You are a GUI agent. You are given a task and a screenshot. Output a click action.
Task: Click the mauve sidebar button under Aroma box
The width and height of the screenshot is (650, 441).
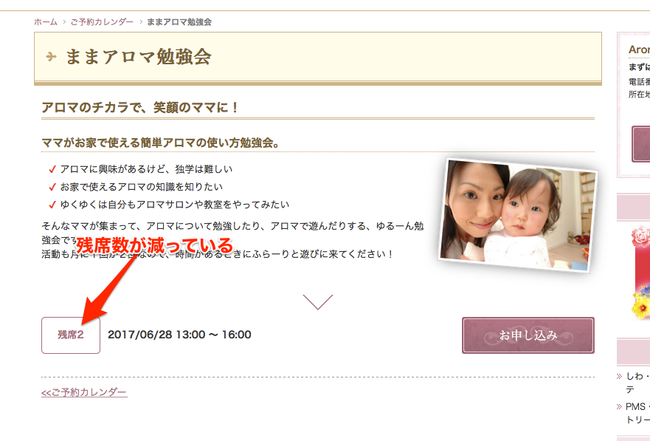coord(641,144)
